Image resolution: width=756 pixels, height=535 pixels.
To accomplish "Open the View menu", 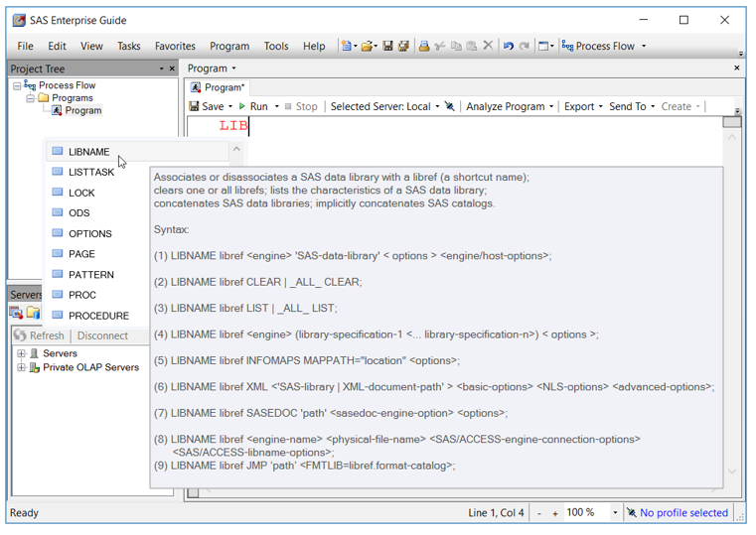I will coord(91,47).
